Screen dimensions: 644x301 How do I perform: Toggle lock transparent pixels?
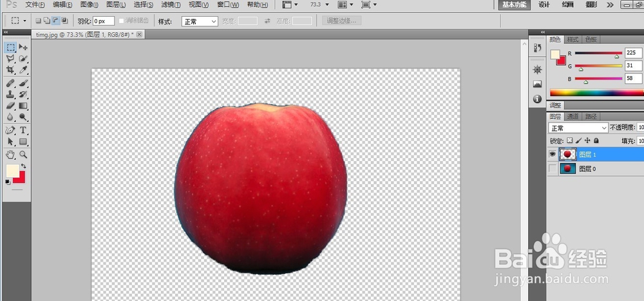pyautogui.click(x=570, y=141)
